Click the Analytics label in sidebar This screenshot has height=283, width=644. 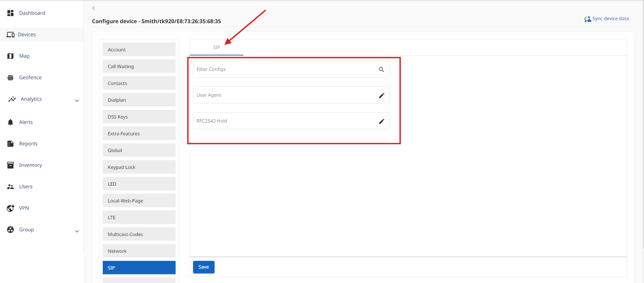pos(31,99)
